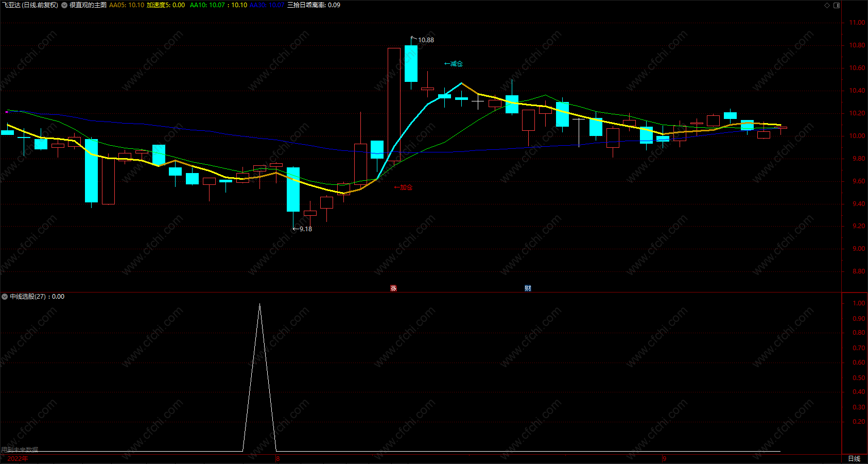Click the 8.80 price axis label

pos(859,271)
